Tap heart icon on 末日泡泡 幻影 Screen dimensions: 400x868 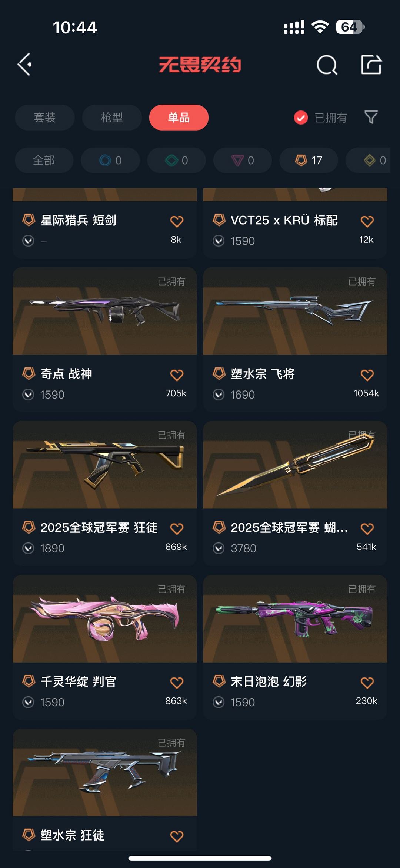click(367, 683)
